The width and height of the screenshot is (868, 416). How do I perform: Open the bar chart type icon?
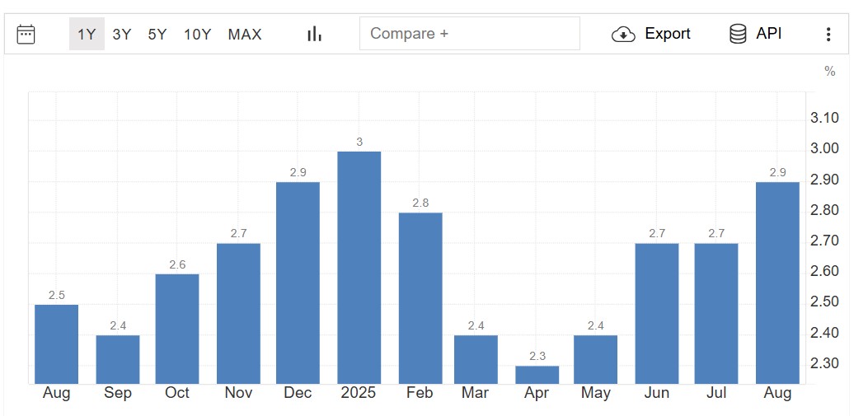pyautogui.click(x=314, y=34)
